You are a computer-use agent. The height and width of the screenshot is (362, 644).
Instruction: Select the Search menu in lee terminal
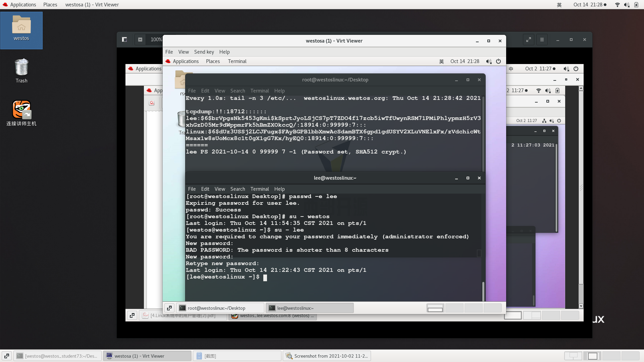tap(237, 189)
